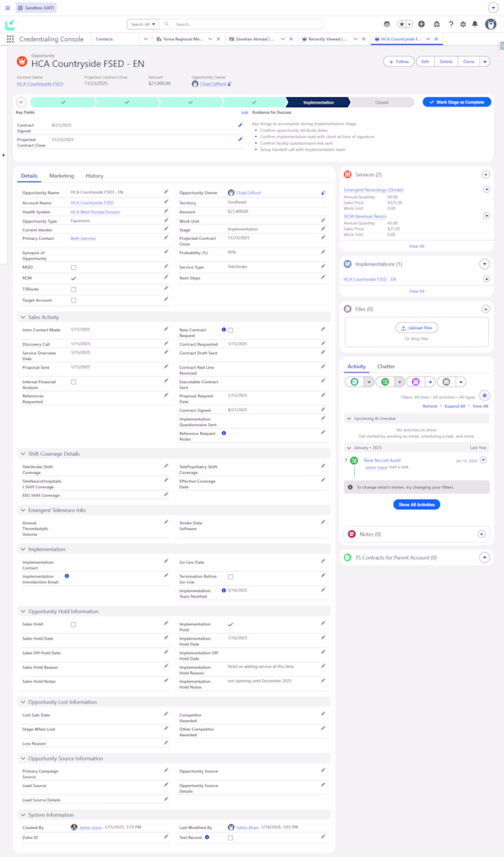Open more actions dropdown next to Clone
504x857 pixels.
[485, 62]
